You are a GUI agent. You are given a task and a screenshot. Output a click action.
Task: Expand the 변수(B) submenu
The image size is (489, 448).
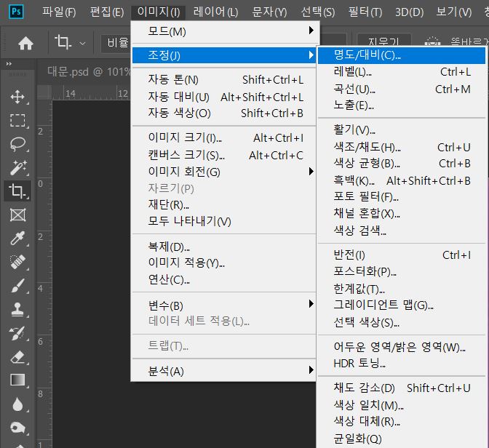225,305
